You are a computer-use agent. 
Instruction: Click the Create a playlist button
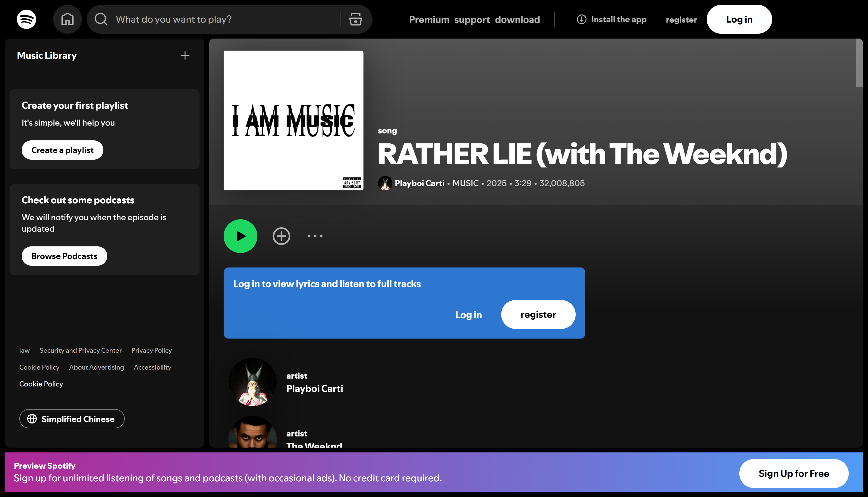(62, 150)
